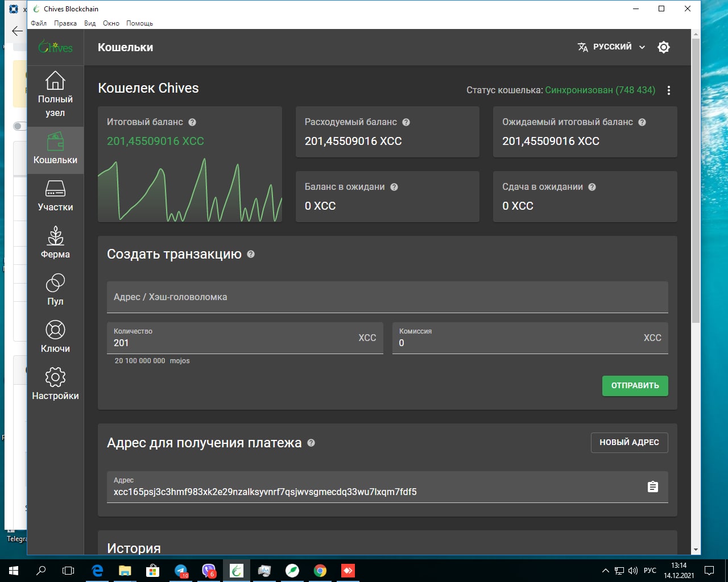Click the vertical scrollbar of wallet page
The width and height of the screenshot is (728, 582).
pos(696,181)
